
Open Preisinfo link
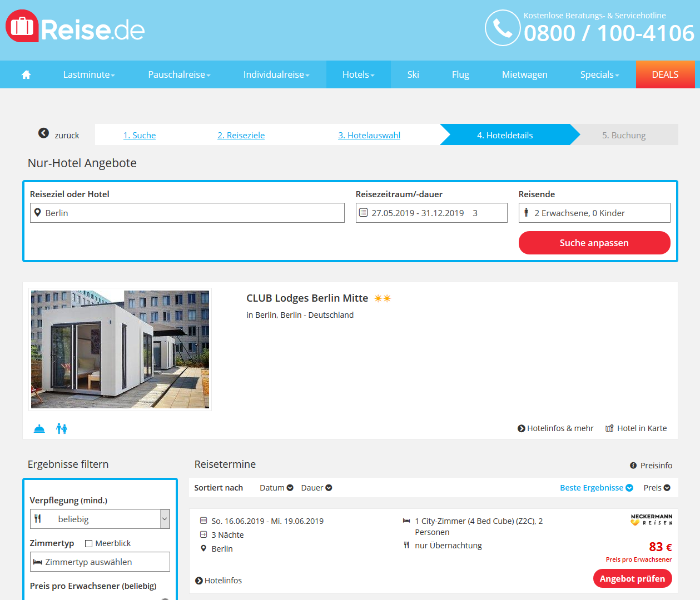coord(651,466)
